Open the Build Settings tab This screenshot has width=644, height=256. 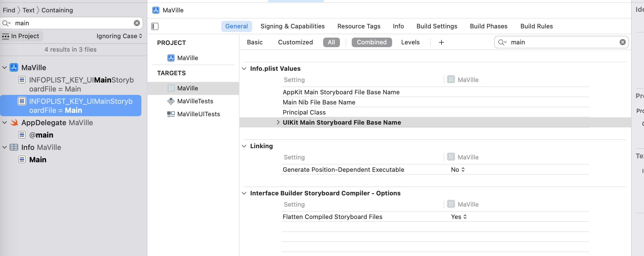point(437,26)
